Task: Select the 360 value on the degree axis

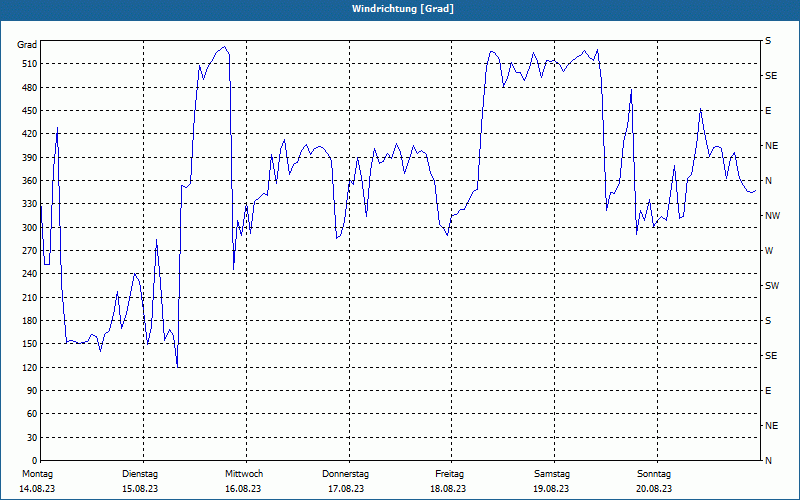Action: point(30,181)
